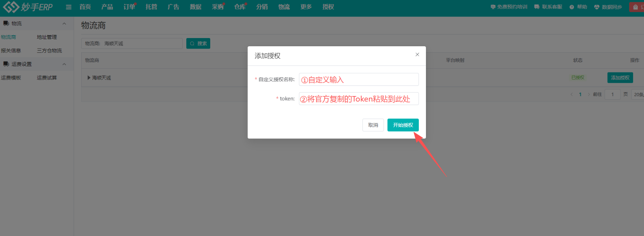Toggle the hamburger sidebar menu icon
This screenshot has height=236, width=644.
(x=69, y=7)
